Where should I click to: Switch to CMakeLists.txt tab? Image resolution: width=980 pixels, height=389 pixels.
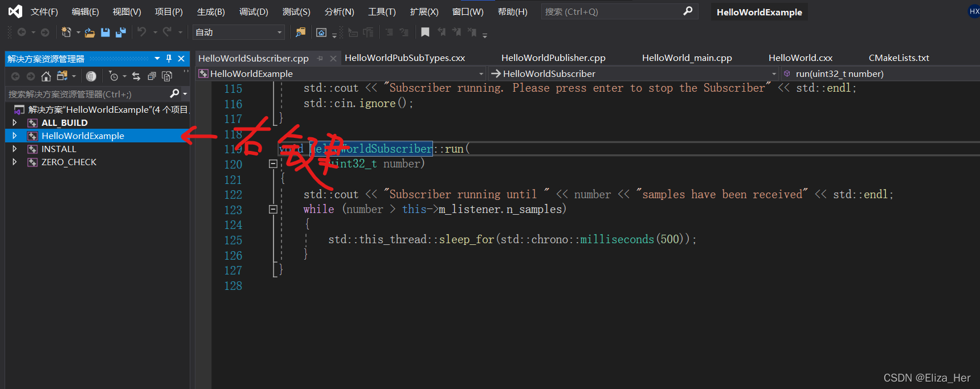[899, 58]
